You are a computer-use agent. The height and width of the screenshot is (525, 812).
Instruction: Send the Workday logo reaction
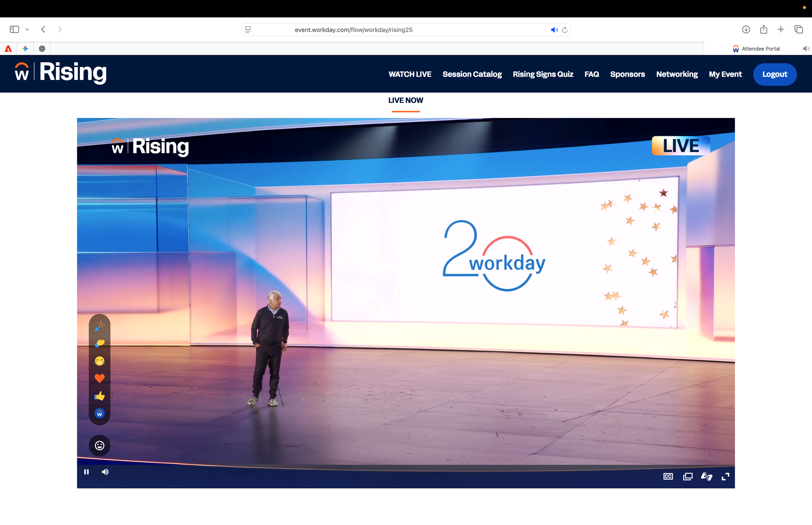point(99,414)
